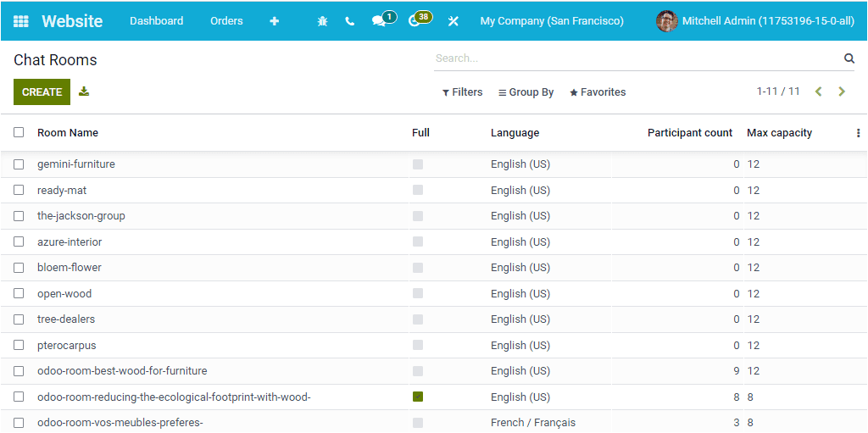Click into the Search field

pos(636,58)
